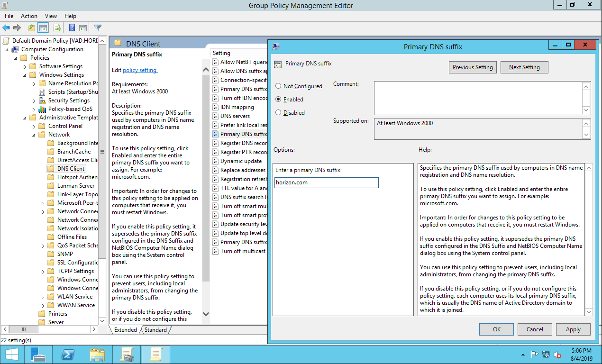
Task: Select the Not Configured radio button
Action: [278, 86]
